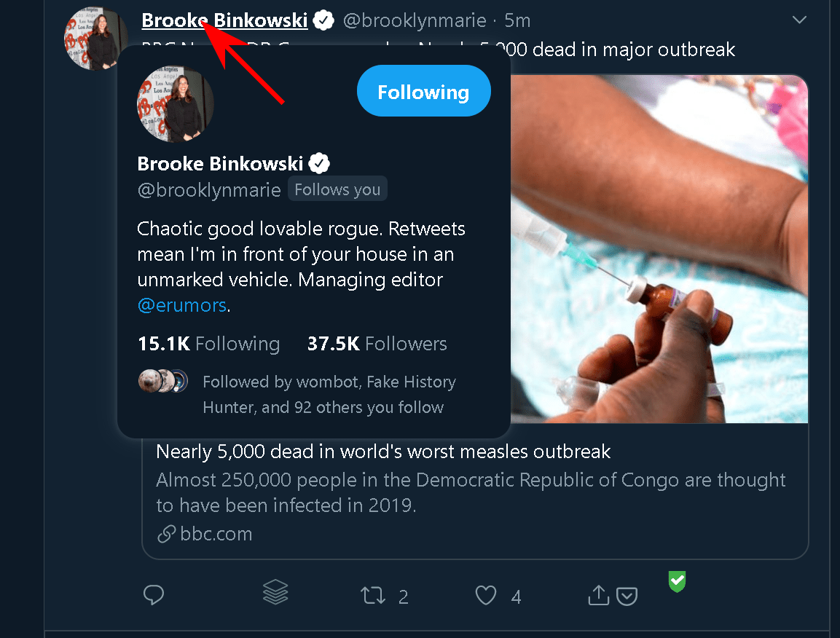Toggle the Following button off

pyautogui.click(x=423, y=92)
